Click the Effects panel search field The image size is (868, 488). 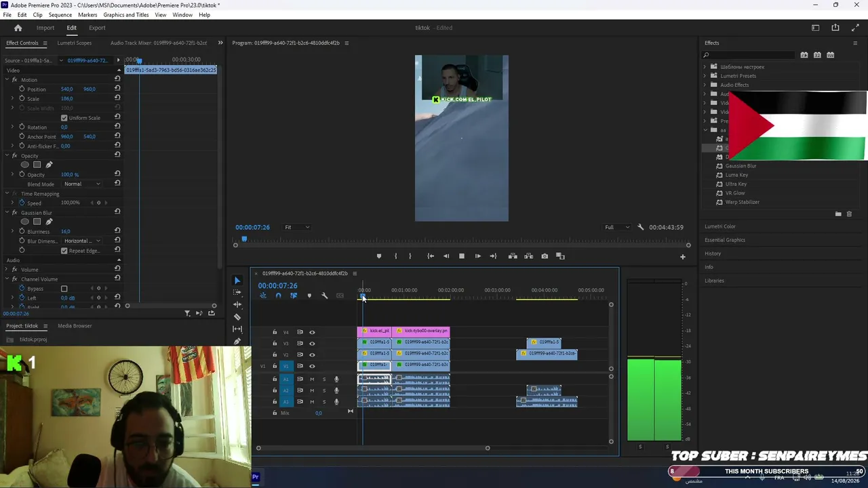coord(749,55)
